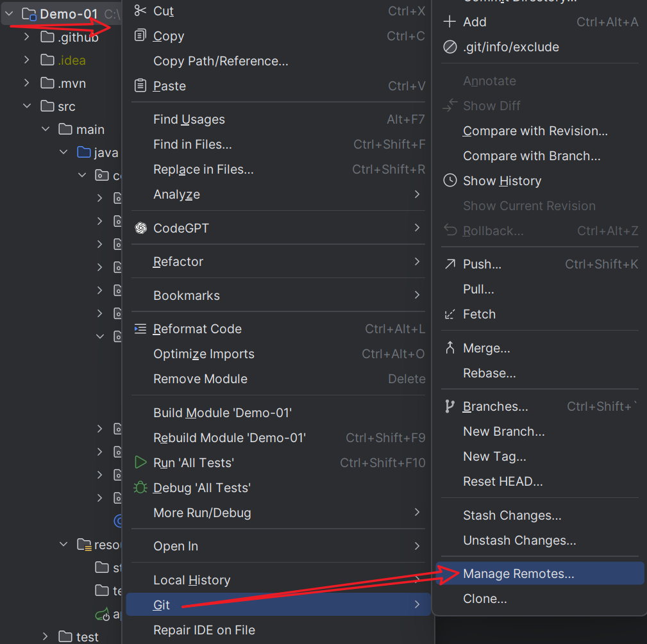Open Manage Remotes...
The width and height of the screenshot is (647, 644).
tap(540, 574)
